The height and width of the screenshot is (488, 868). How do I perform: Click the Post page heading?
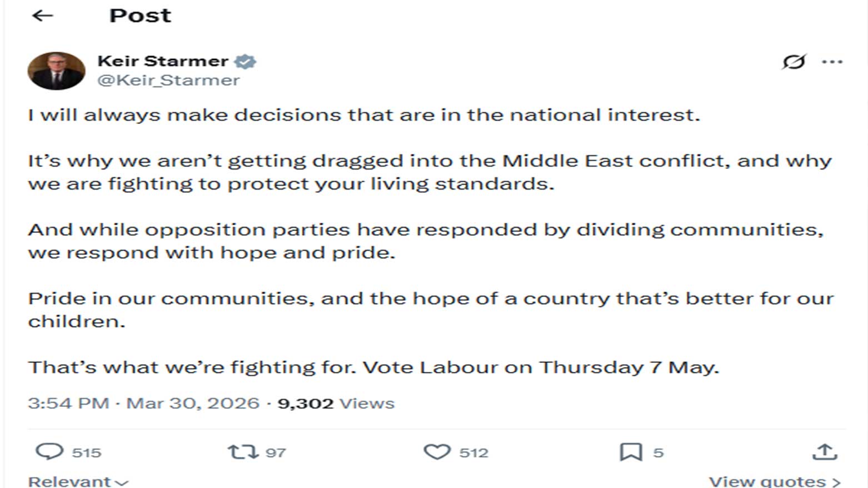click(x=140, y=16)
